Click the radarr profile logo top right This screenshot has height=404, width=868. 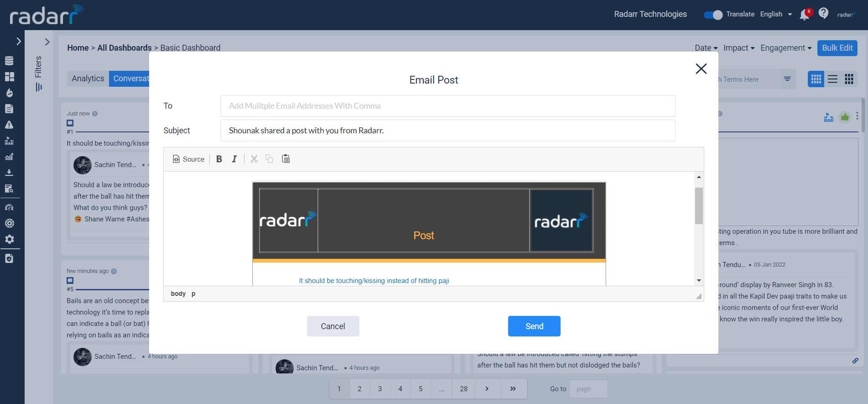click(846, 15)
